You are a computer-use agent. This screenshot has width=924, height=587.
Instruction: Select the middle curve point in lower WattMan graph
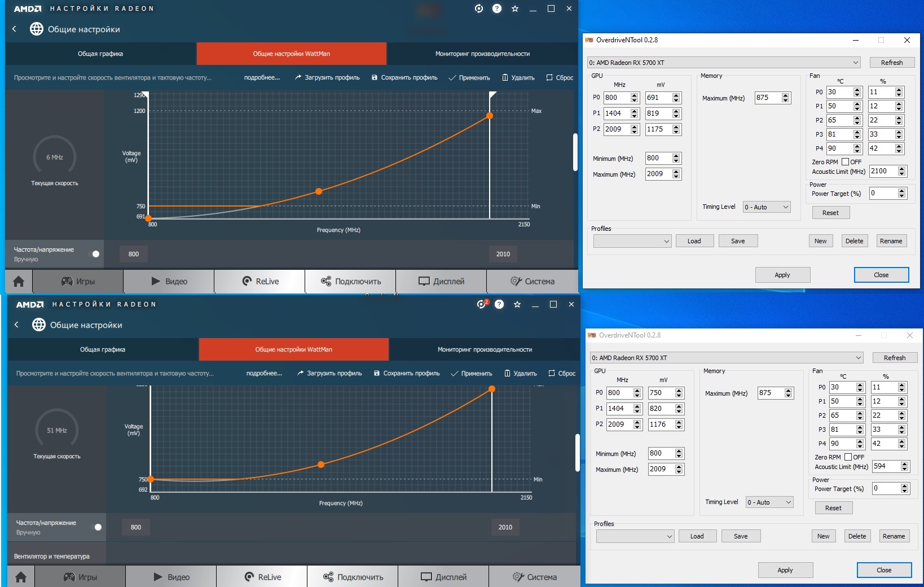point(321,465)
